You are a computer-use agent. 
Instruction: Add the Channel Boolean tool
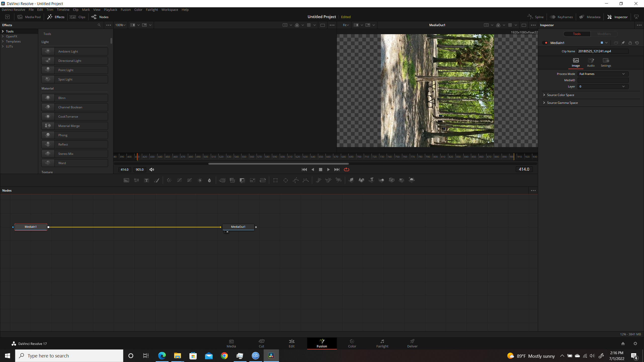pos(75,107)
